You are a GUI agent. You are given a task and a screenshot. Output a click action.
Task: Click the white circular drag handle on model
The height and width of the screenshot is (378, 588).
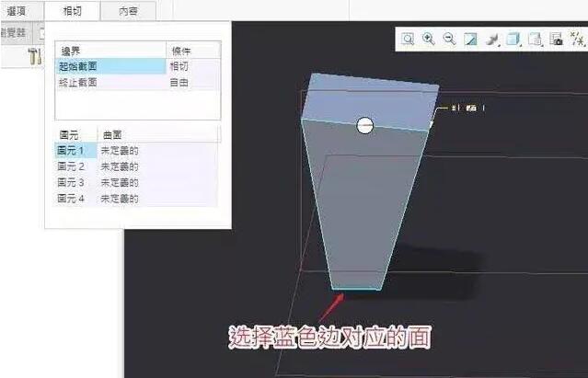(364, 125)
